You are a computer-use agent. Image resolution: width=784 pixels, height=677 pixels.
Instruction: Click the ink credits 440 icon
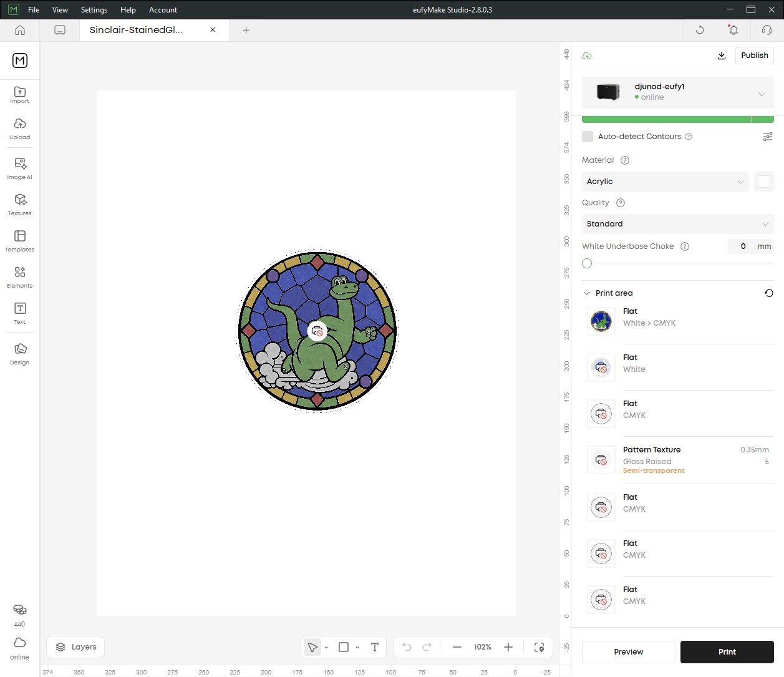(x=20, y=610)
